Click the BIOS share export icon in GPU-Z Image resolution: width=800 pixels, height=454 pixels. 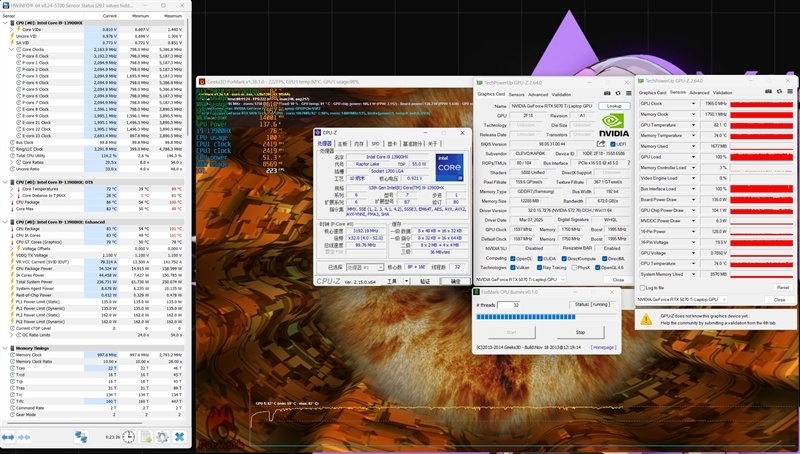pos(601,144)
